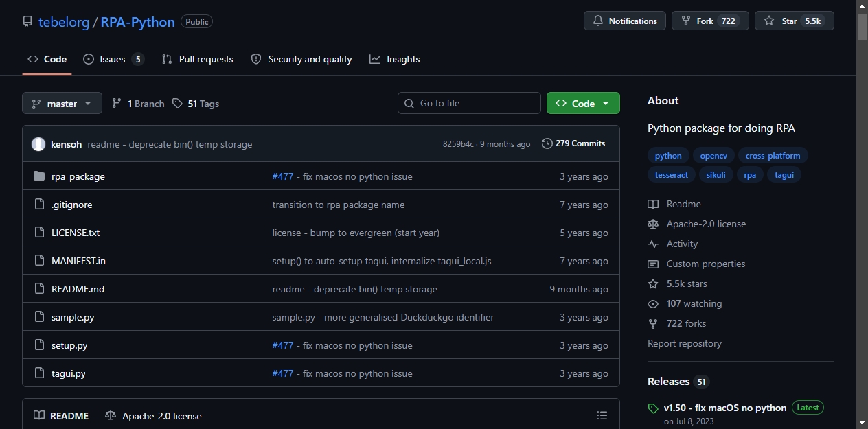The image size is (868, 429).
Task: Open latest commit message readme - deprecate bin()
Action: pyautogui.click(x=170, y=144)
